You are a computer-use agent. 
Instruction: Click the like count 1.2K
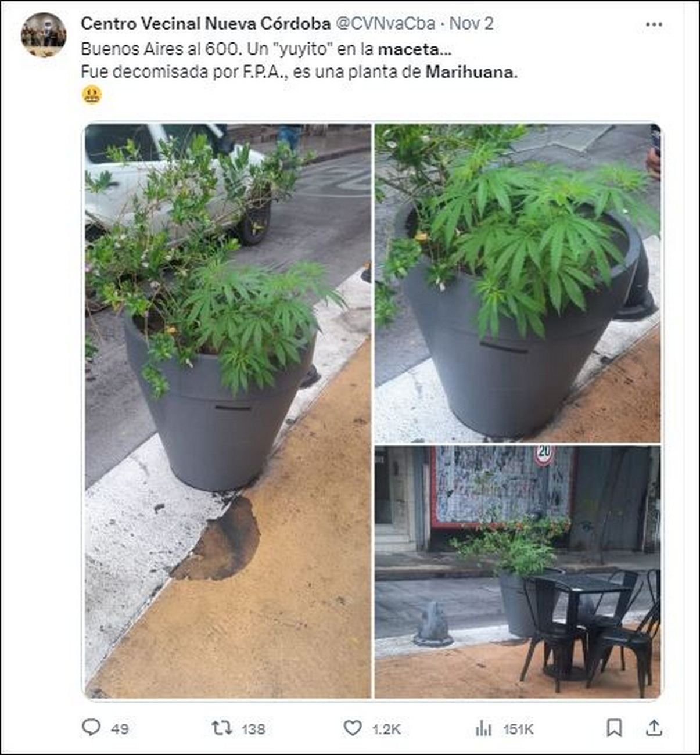pyautogui.click(x=386, y=729)
